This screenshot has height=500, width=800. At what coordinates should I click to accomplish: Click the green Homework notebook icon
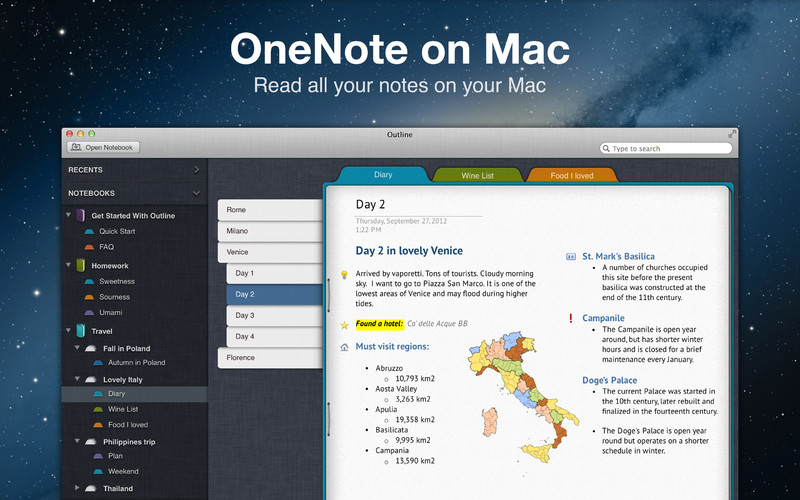tap(81, 265)
